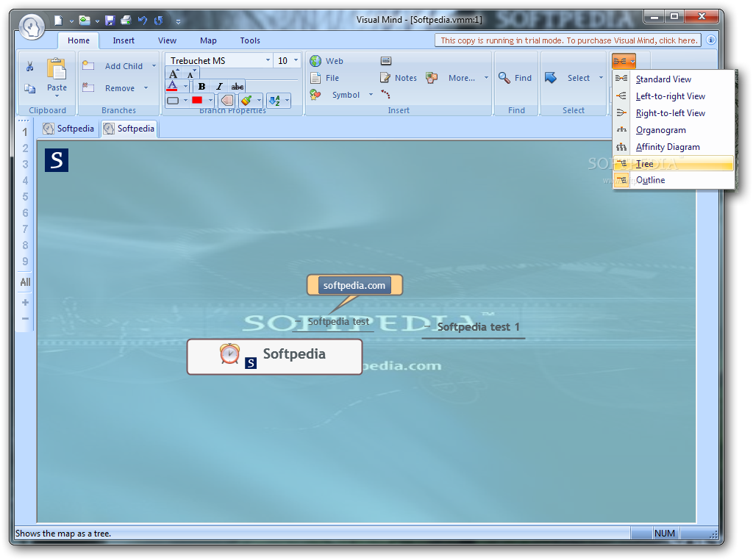Image resolution: width=753 pixels, height=560 pixels.
Task: Expand one more level with plus button
Action: tap(25, 302)
